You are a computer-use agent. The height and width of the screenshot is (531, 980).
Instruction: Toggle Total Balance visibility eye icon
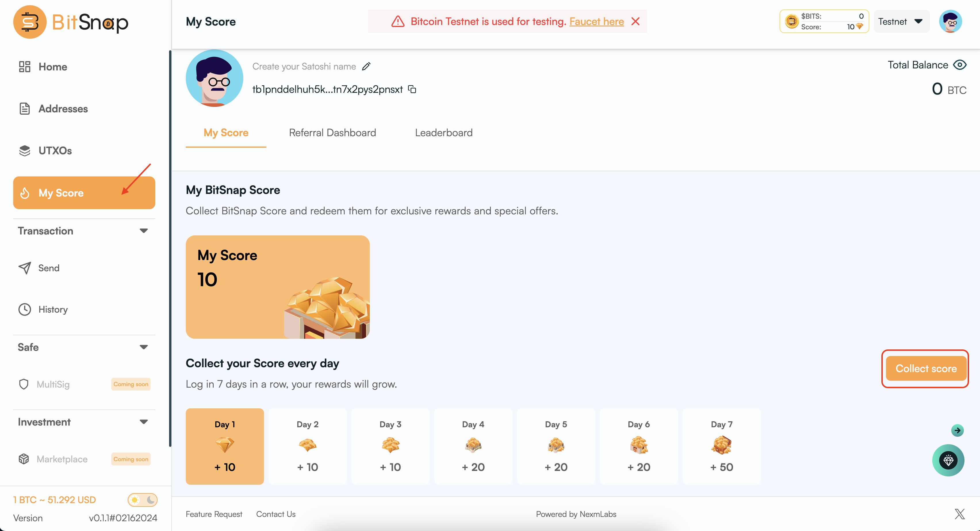coord(960,65)
